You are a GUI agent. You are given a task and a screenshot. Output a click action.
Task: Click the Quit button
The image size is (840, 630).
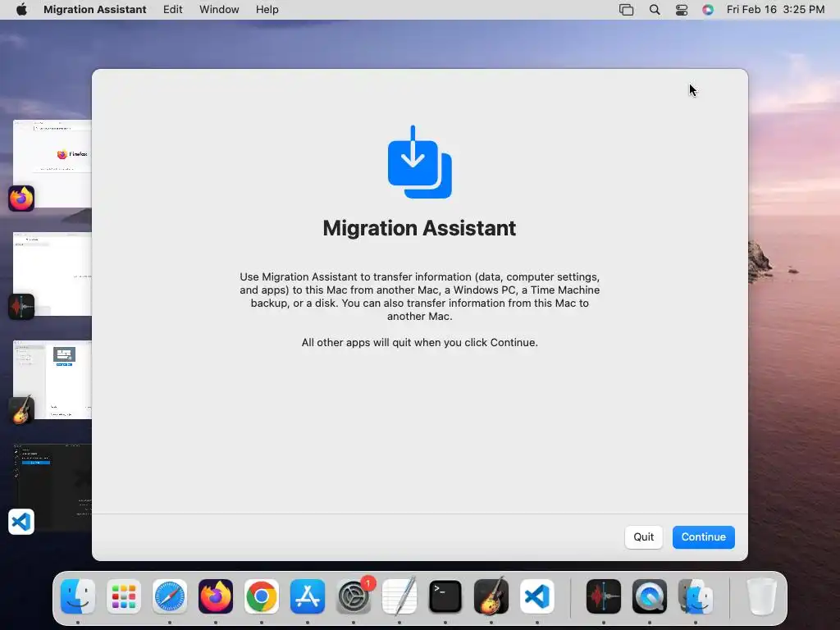(x=643, y=536)
